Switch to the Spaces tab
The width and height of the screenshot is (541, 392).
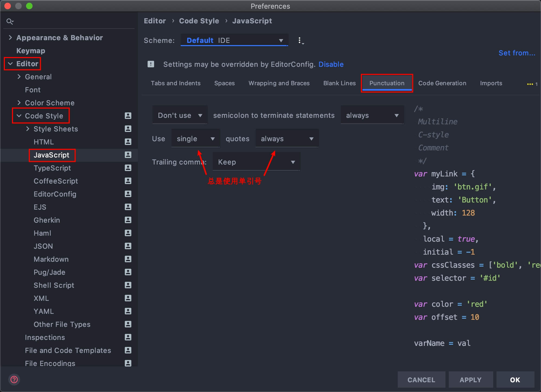[x=224, y=83]
